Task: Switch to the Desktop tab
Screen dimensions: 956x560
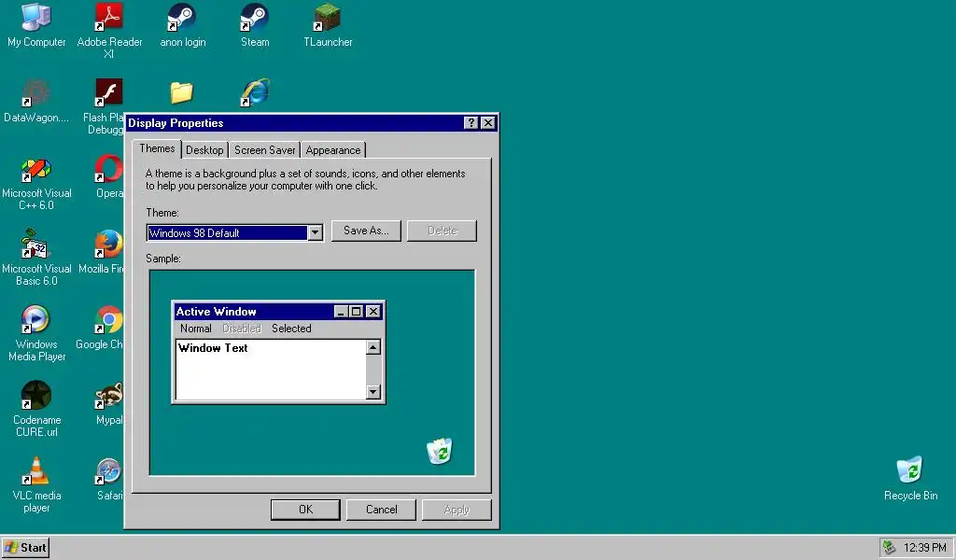Action: [204, 150]
